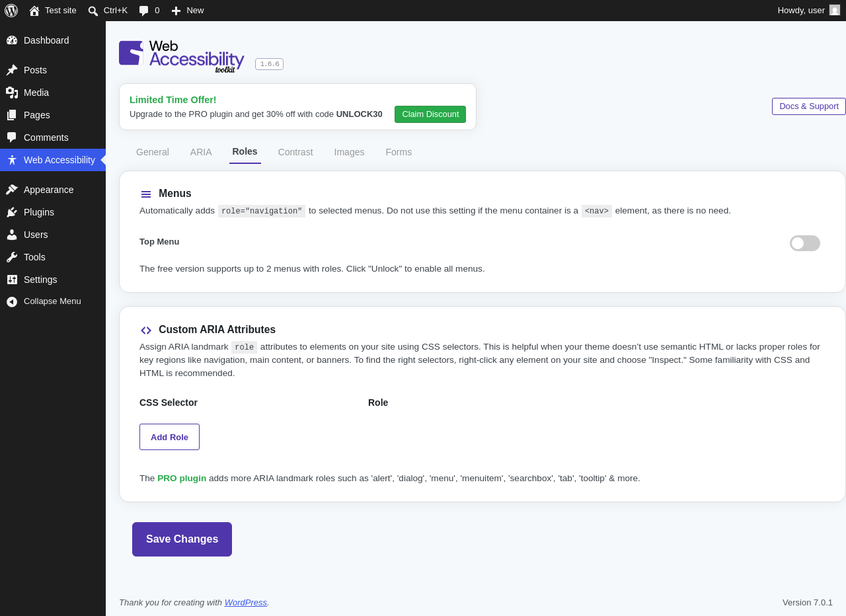Screen dimensions: 846x616
Task: Go to Users in sidebar
Action: (x=53, y=235)
